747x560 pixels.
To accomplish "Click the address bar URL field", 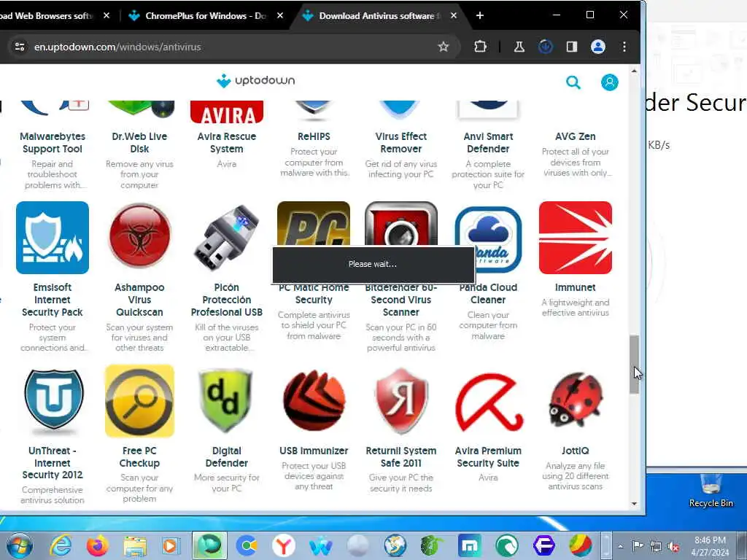I will click(233, 47).
